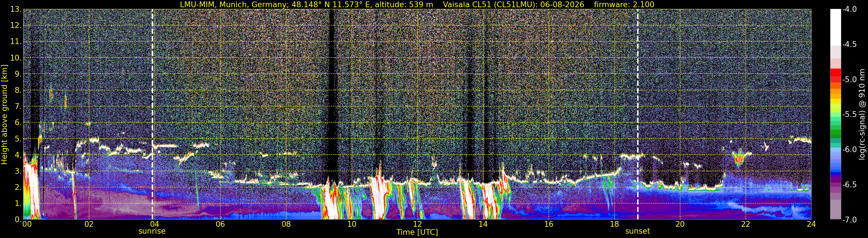868x238 pixels.
Task: Click the 13 km height tick label
Action: [16, 10]
